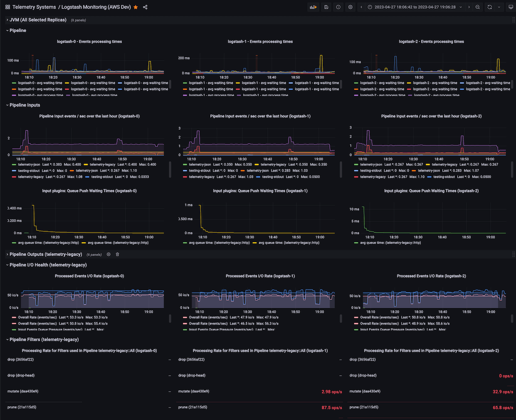Viewport: 516px width, 420px height.
Task: Open panel menu of logstash-2 Events processing times
Action: pyautogui.click(x=431, y=42)
